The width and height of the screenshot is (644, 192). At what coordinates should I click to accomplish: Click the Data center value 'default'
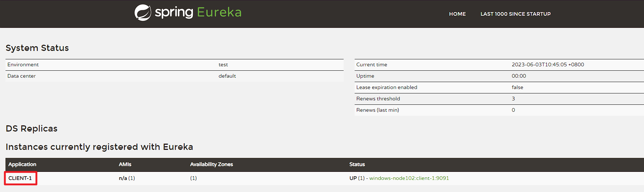click(227, 76)
